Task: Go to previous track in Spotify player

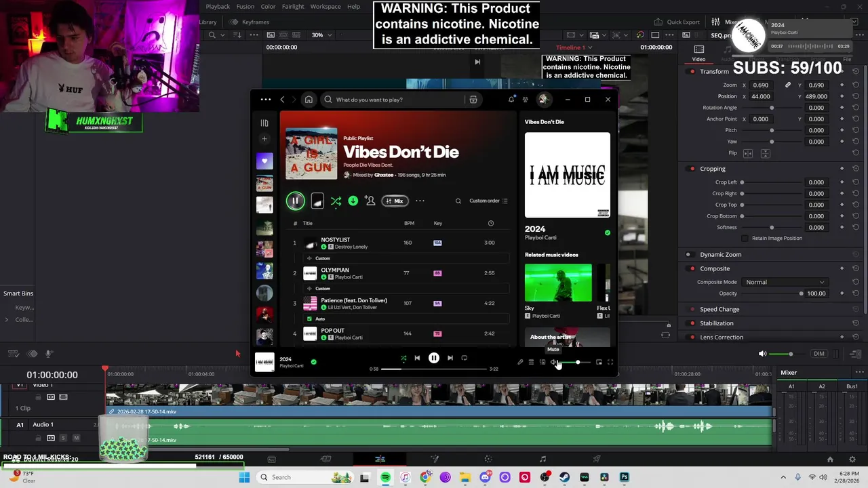Action: [417, 358]
